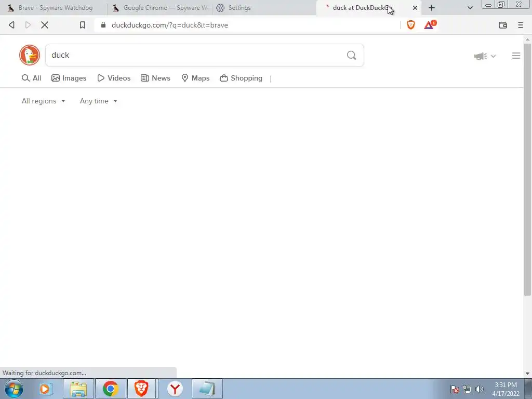The height and width of the screenshot is (399, 532).
Task: Open the DuckDuckGo megaphone feedback dropdown
Action: [485, 56]
